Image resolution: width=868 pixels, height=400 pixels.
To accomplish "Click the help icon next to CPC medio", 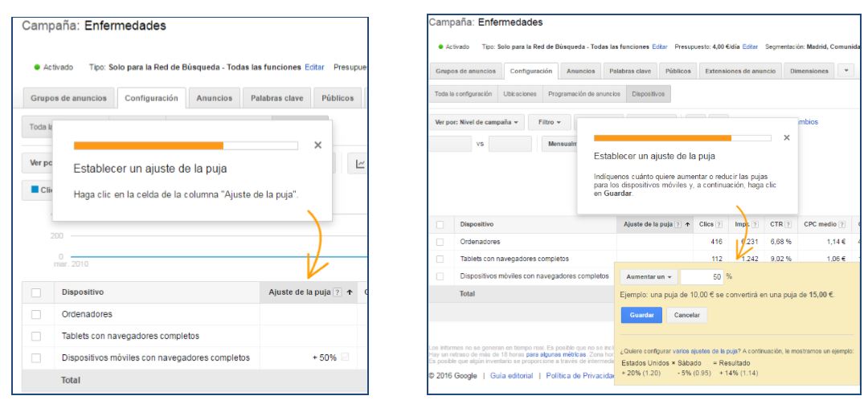I will (841, 225).
